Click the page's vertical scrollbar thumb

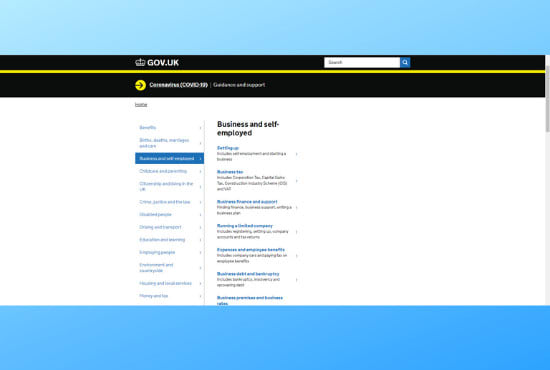(547, 99)
